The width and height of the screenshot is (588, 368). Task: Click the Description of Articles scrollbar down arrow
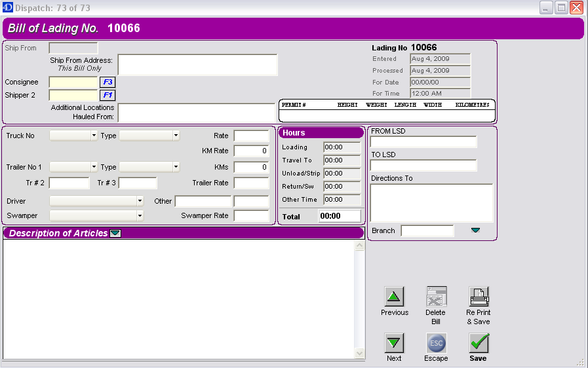tap(359, 354)
